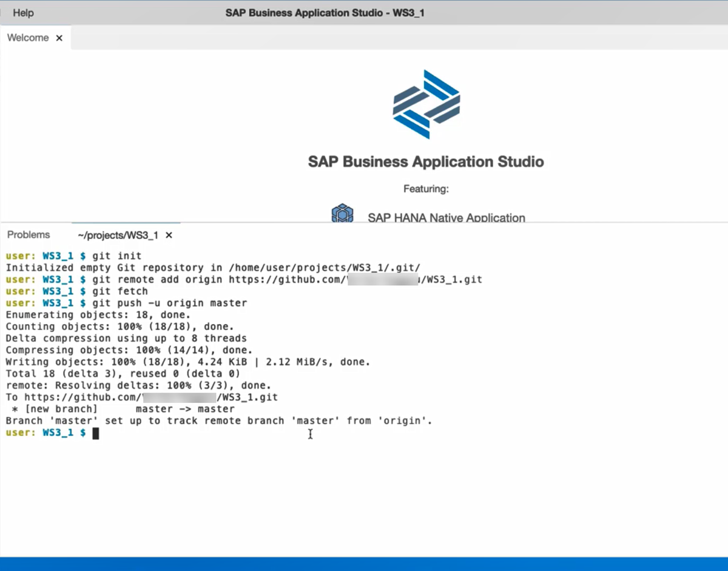Screen dimensions: 728x571
Task: Click the 'remote: Resolving deltas' line
Action: (138, 385)
